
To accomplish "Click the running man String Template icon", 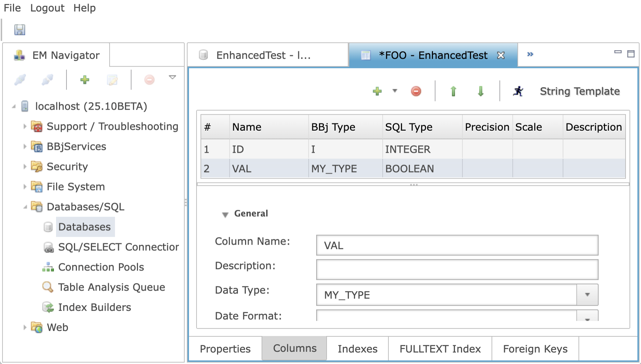I will pos(518,91).
